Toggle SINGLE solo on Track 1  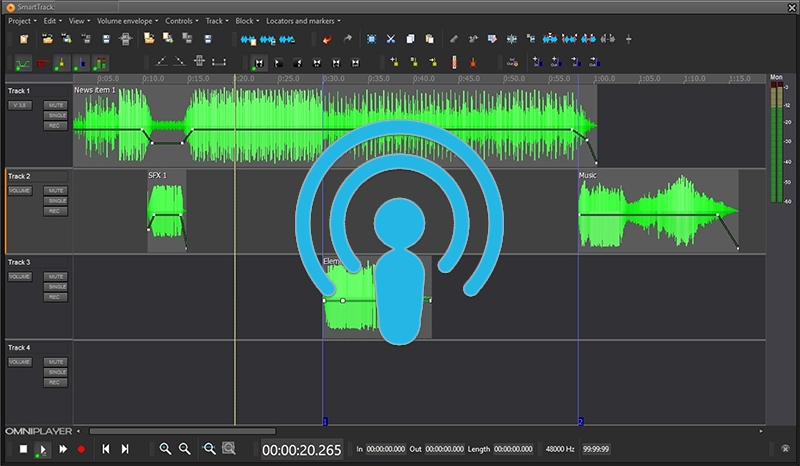pyautogui.click(x=56, y=115)
